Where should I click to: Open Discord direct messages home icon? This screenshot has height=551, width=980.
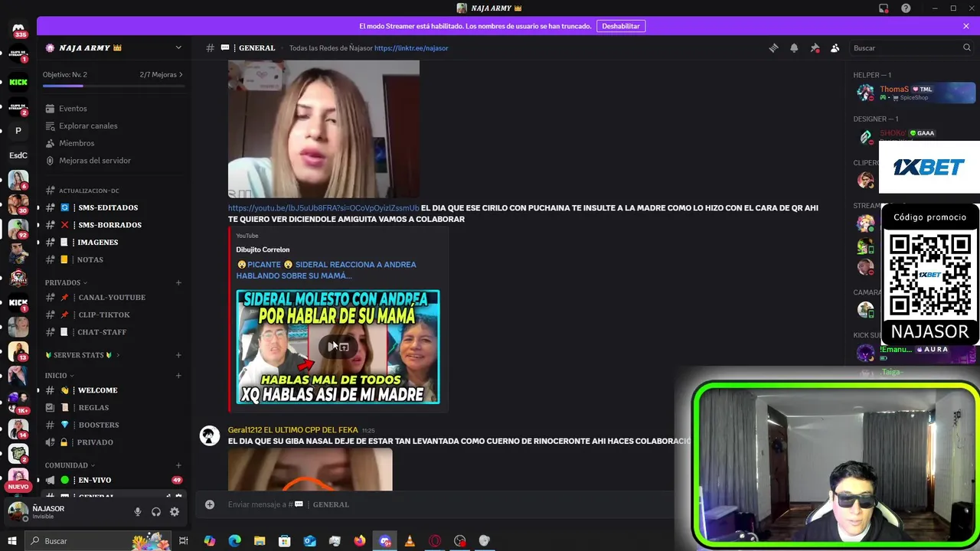(18, 28)
